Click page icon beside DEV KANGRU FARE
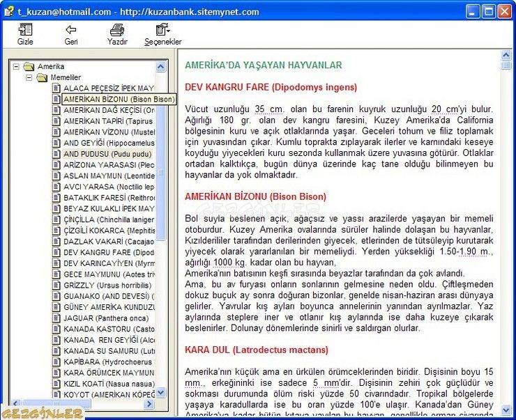The image size is (516, 420). pos(56,252)
